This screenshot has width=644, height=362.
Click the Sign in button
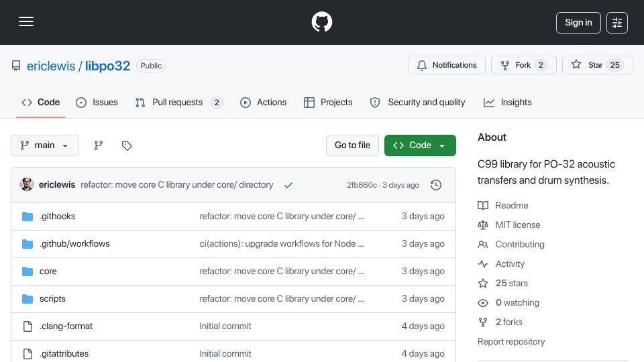pyautogui.click(x=578, y=23)
